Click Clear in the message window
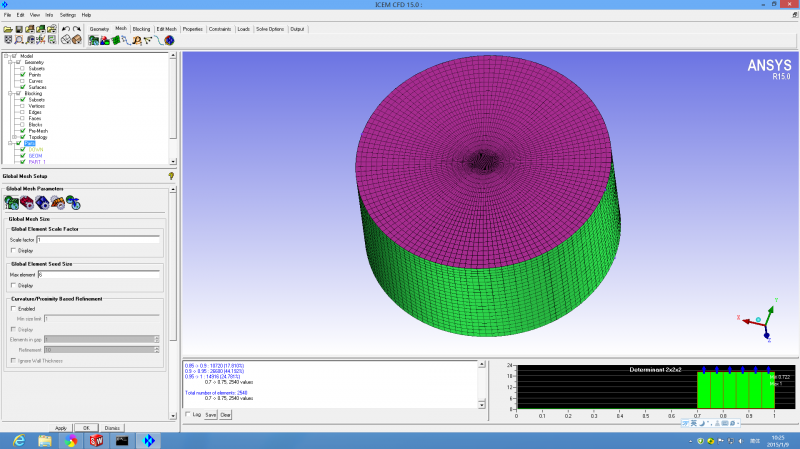Image resolution: width=800 pixels, height=449 pixels. (x=225, y=414)
